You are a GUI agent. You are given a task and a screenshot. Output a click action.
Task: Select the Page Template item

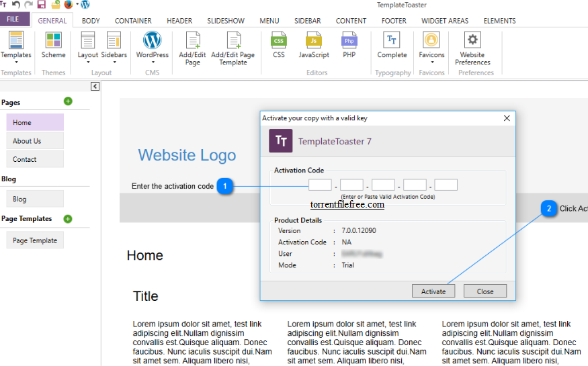pyautogui.click(x=35, y=240)
